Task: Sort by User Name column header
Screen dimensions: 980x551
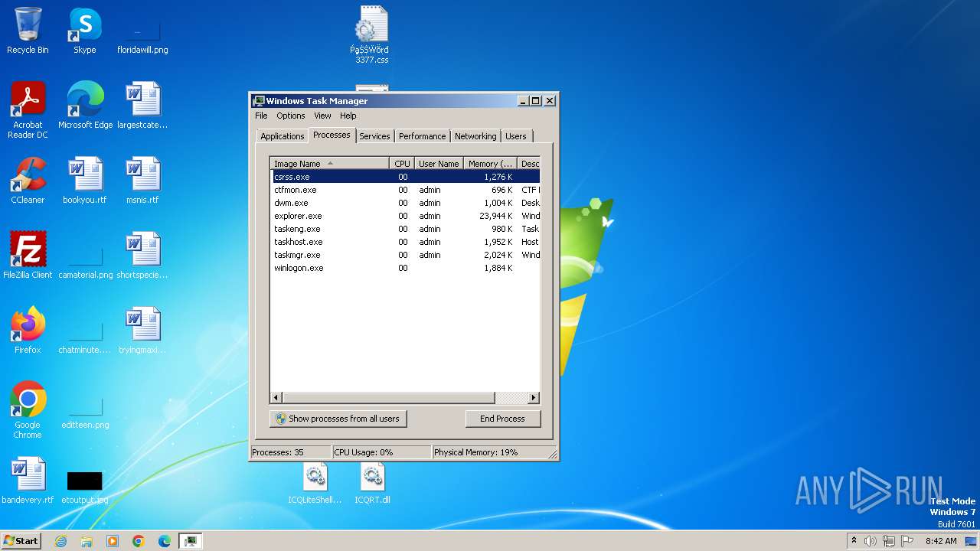Action: tap(439, 164)
